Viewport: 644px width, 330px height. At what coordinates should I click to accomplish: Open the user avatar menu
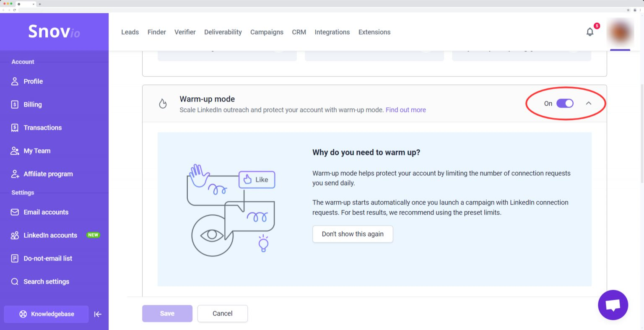(x=620, y=32)
